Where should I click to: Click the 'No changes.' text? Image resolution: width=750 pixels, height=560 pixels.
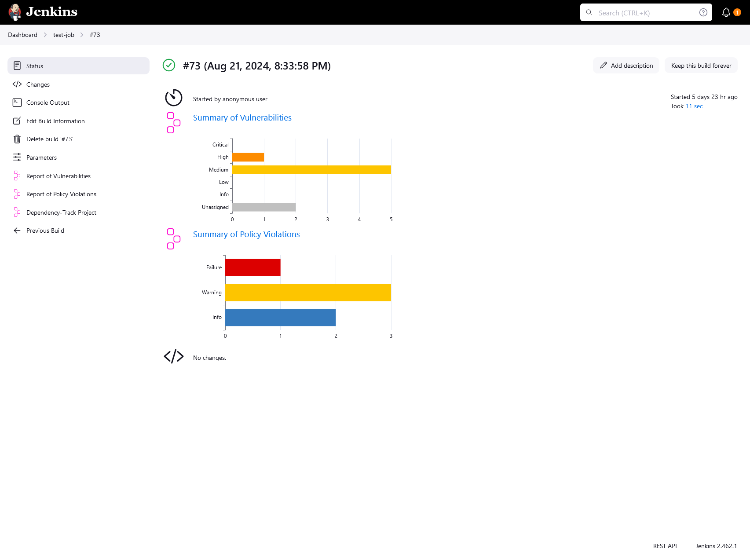(x=209, y=358)
